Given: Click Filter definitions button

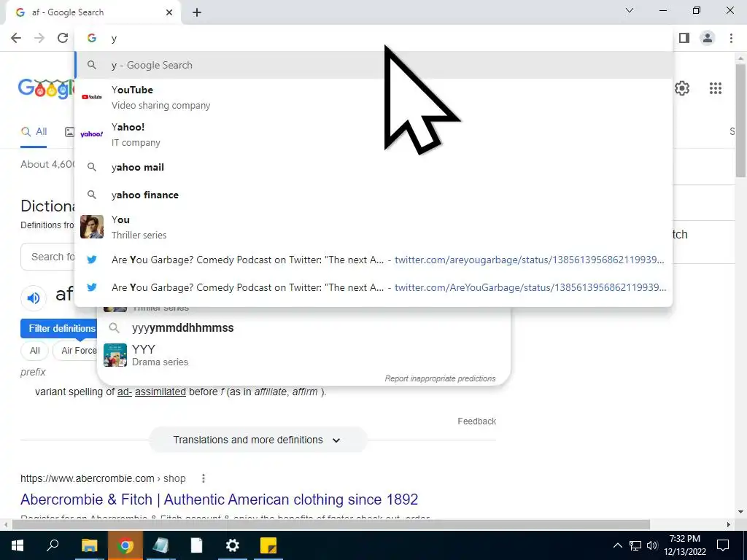Looking at the screenshot, I should tap(58, 329).
